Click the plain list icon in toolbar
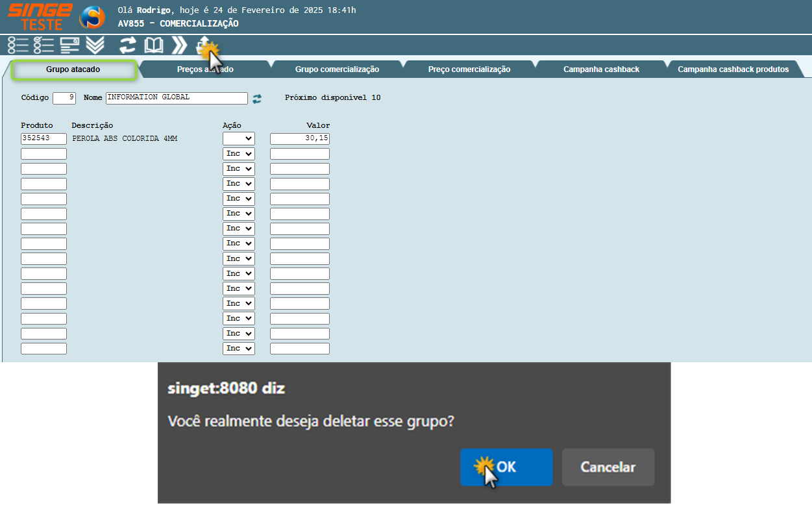 click(18, 45)
